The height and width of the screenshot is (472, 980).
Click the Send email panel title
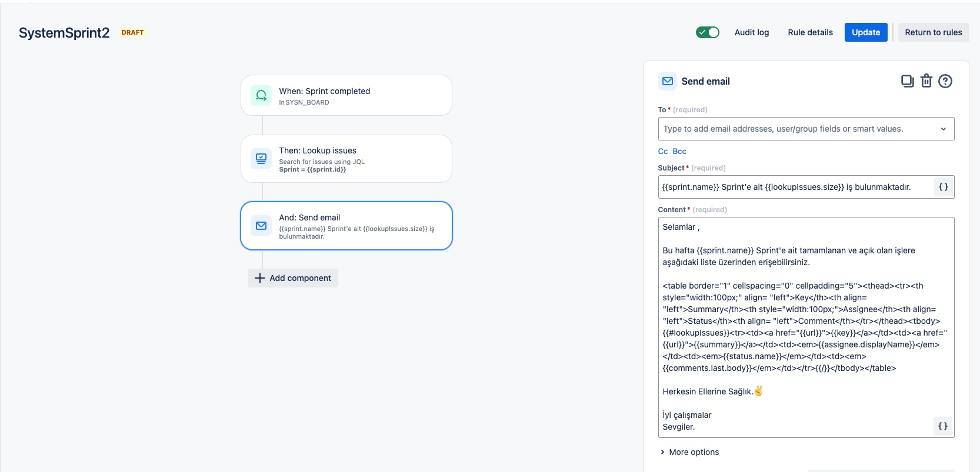705,81
